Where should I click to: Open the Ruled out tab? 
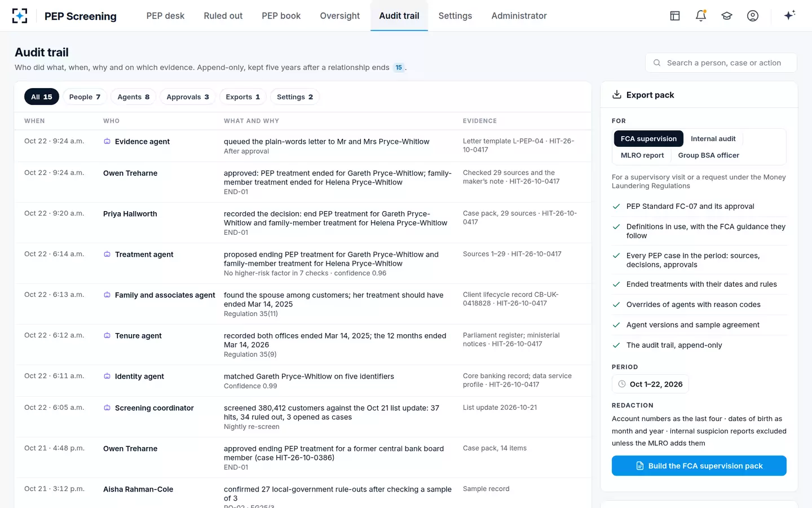click(223, 16)
